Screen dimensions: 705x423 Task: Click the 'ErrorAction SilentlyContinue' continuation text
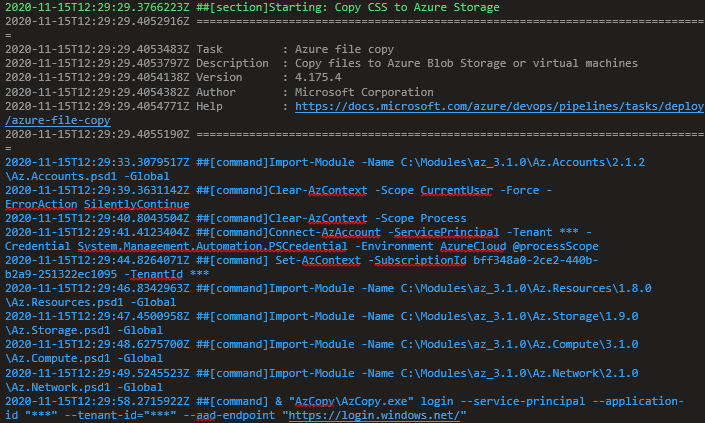97,205
